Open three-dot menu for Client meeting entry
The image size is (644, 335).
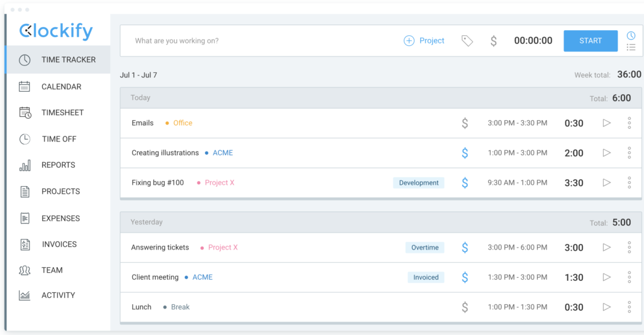(x=629, y=277)
